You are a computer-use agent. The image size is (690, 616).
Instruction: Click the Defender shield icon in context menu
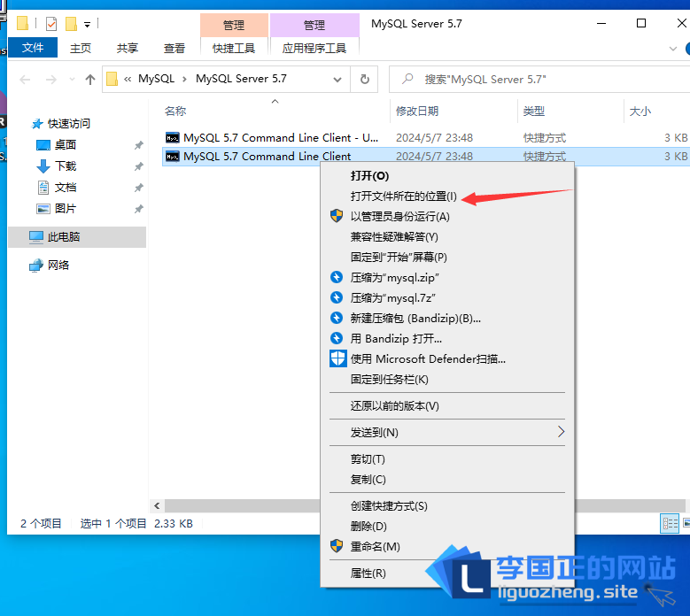pyautogui.click(x=338, y=358)
